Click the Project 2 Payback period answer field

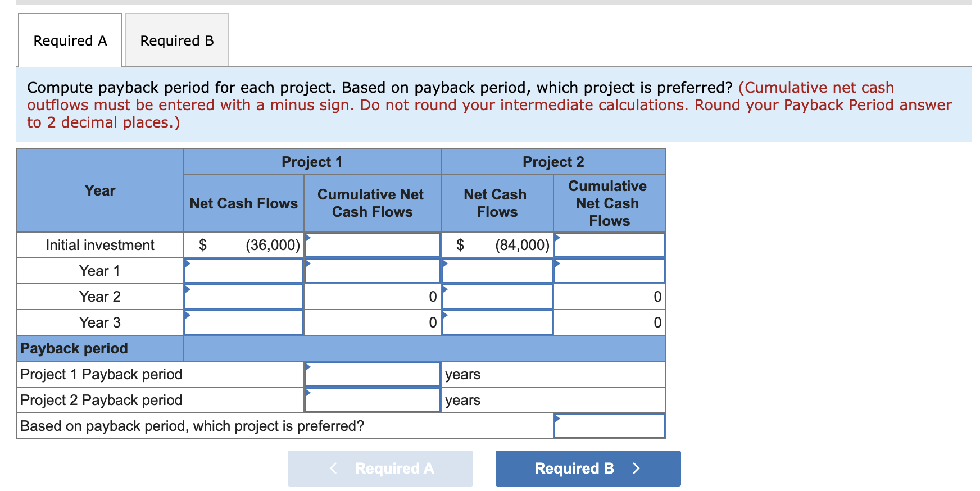[372, 400]
